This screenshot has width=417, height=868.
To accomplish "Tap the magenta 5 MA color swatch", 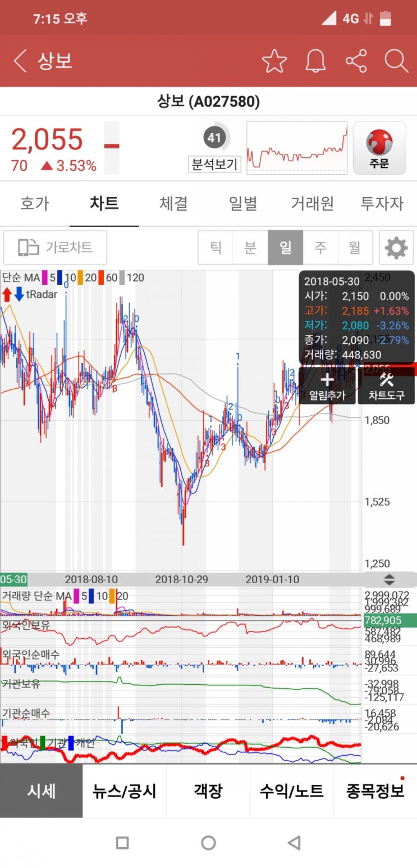I will coord(44,278).
